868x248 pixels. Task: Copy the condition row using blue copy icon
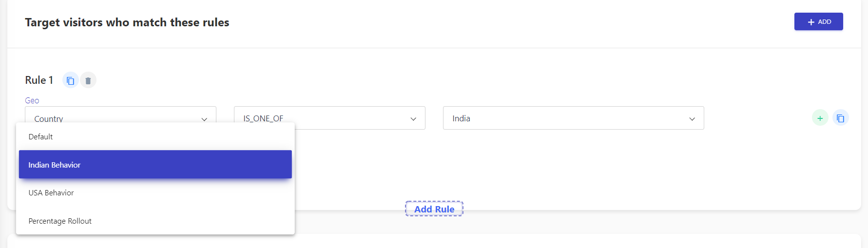pos(841,118)
